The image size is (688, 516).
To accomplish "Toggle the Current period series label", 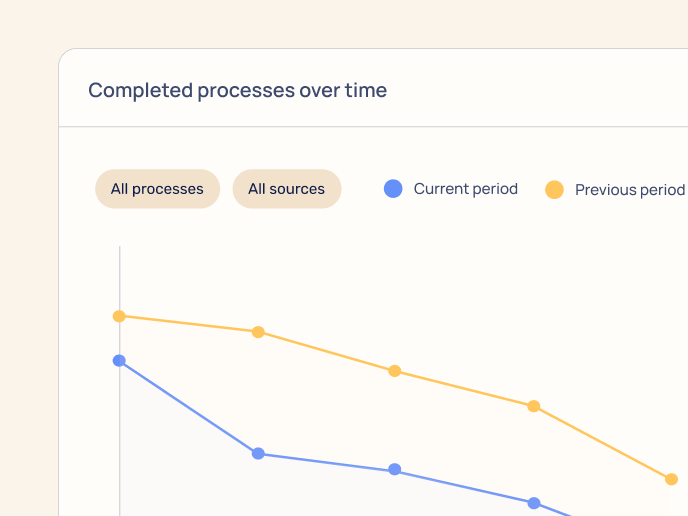I will point(465,188).
